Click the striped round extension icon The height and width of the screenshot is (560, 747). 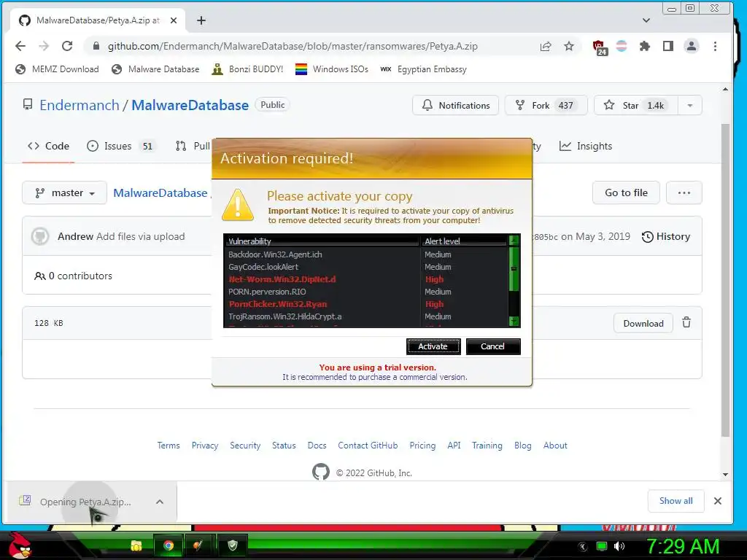pyautogui.click(x=622, y=46)
